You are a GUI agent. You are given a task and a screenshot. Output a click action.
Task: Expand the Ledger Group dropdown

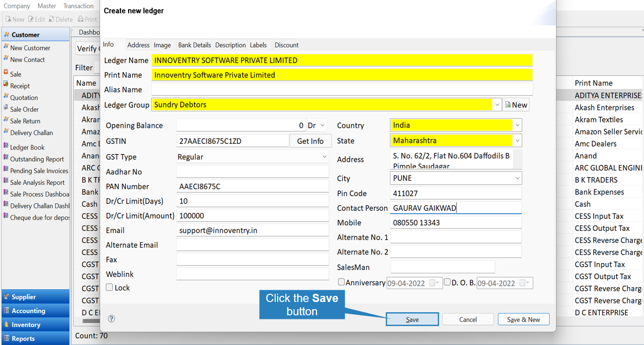(497, 104)
